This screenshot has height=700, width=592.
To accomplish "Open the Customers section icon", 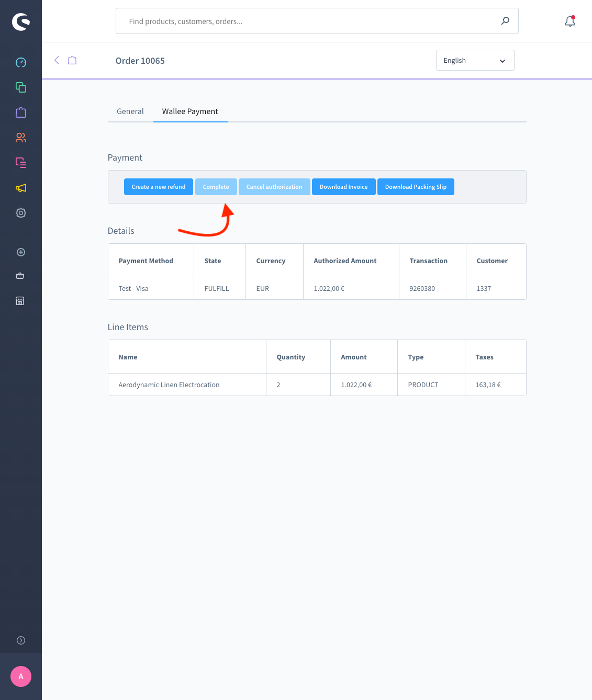I will 21,138.
